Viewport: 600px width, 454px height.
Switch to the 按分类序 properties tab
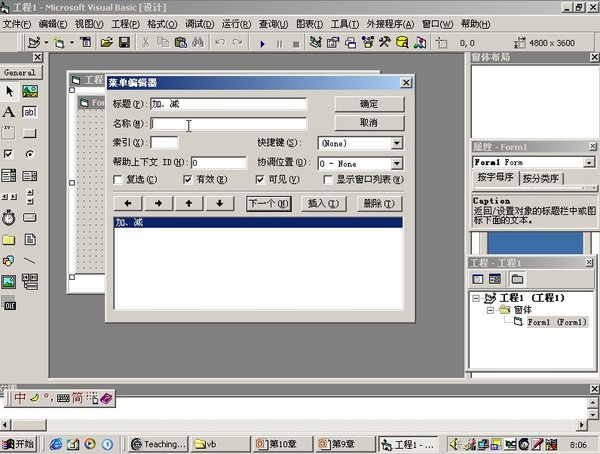[x=541, y=179]
